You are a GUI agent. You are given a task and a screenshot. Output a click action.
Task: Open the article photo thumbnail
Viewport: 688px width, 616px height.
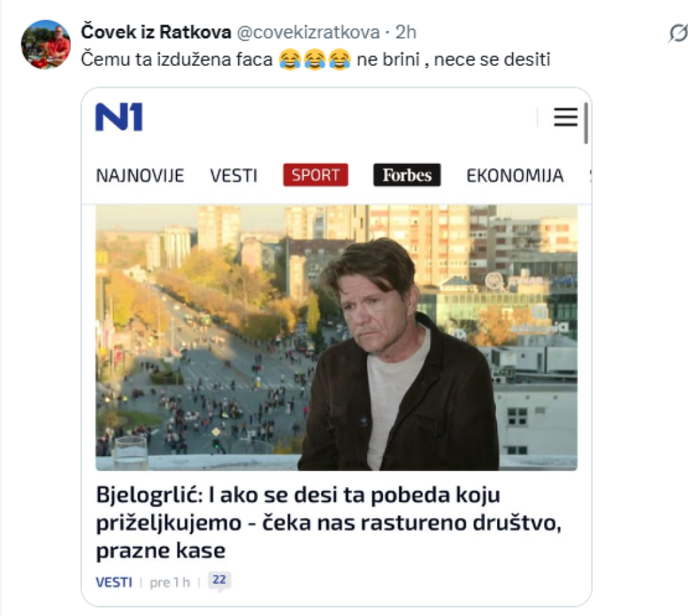coord(337,338)
